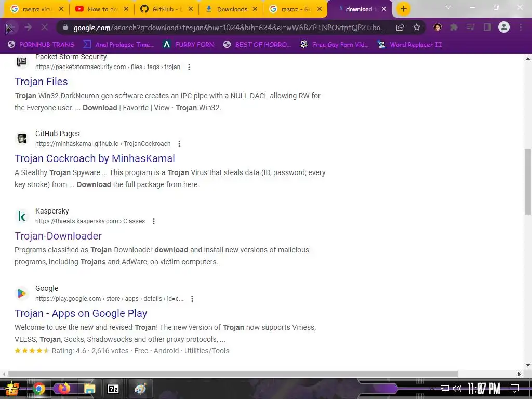Click the star rating 4.6 text
This screenshot has height=399, width=532.
tap(69, 351)
